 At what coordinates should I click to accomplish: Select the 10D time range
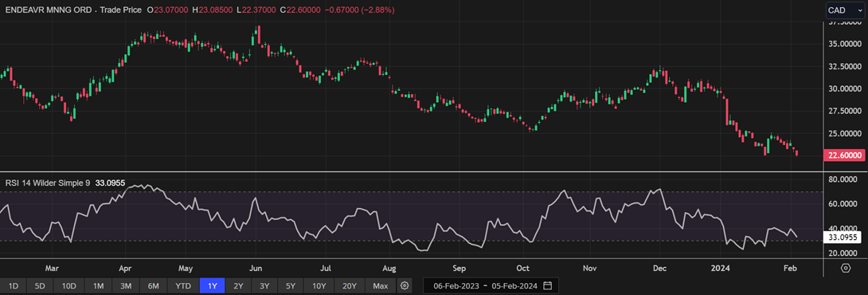pos(69,286)
